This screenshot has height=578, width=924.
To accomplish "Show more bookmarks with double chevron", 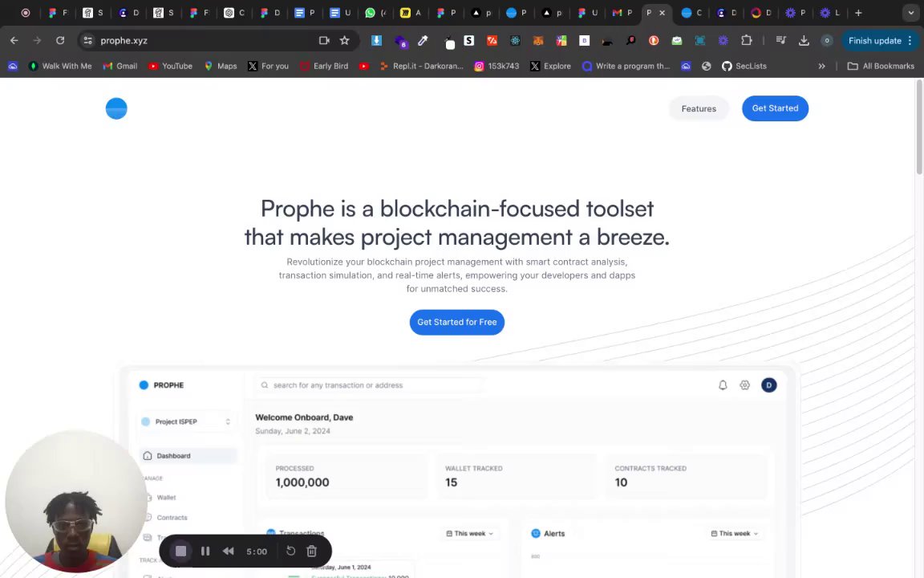I will (x=821, y=66).
